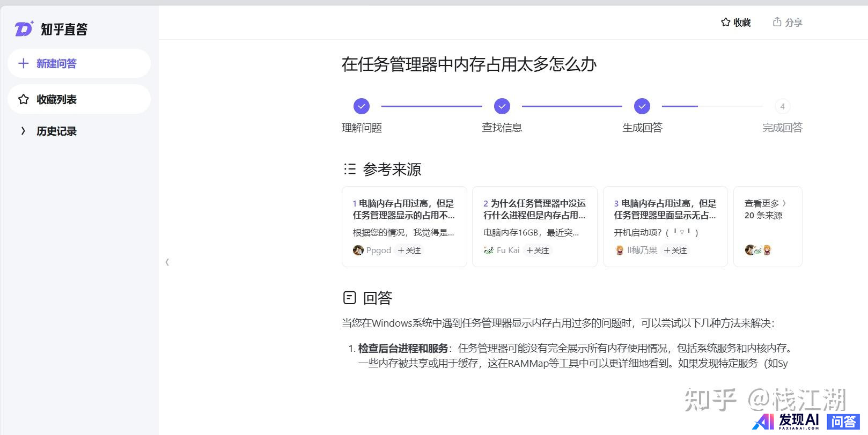Click Ppgod's avatar in source card
Image resolution: width=868 pixels, height=435 pixels.
click(358, 250)
